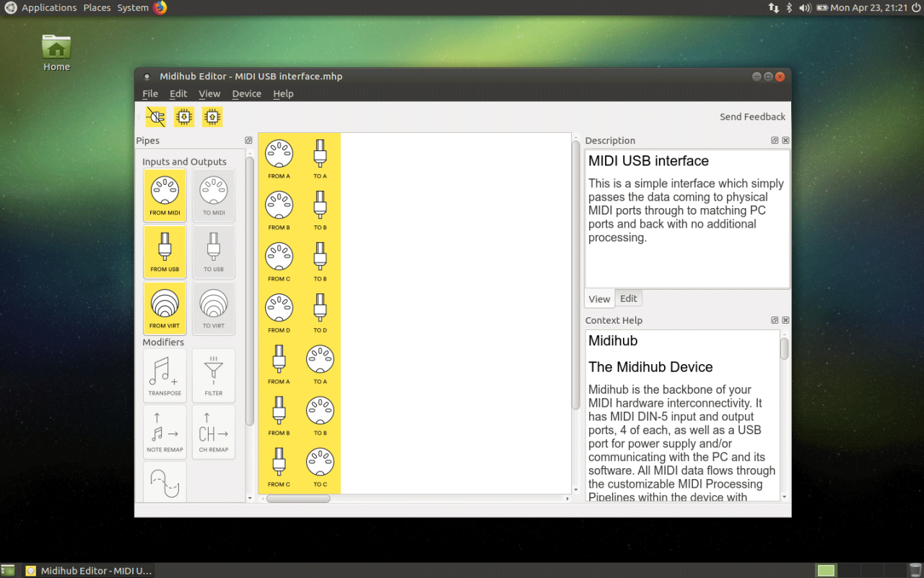The image size is (924, 578).
Task: Choose the FILTER modifier
Action: (214, 376)
